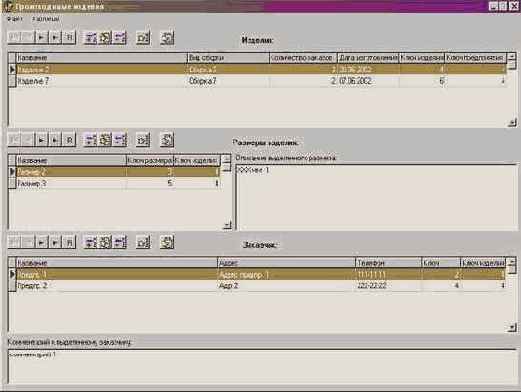The width and height of the screenshot is (521, 392).
Task: Click the R refresh button in customers toolbar
Action: 69,242
